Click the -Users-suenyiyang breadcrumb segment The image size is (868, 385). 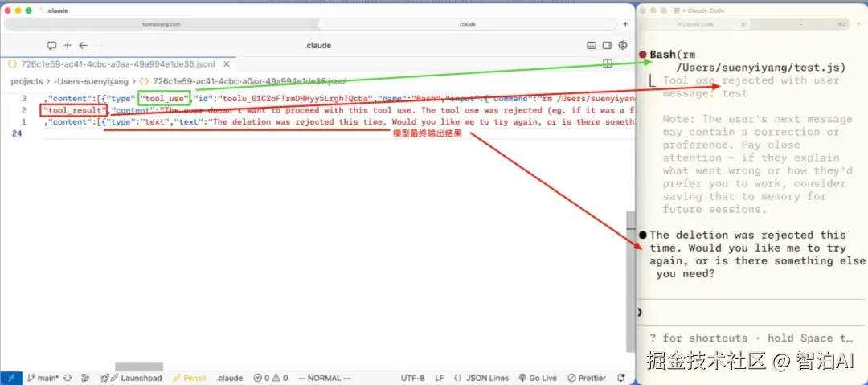click(x=91, y=81)
